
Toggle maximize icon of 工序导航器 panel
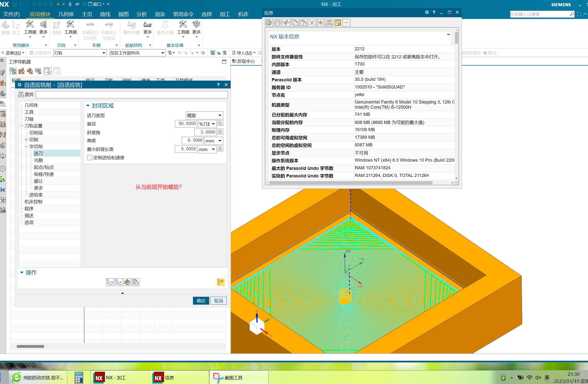[x=224, y=62]
